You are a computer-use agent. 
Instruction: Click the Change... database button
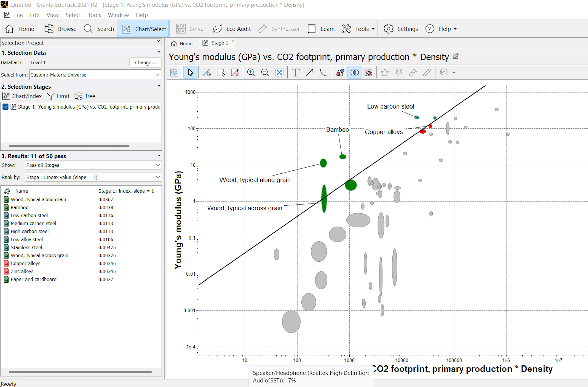[145, 62]
